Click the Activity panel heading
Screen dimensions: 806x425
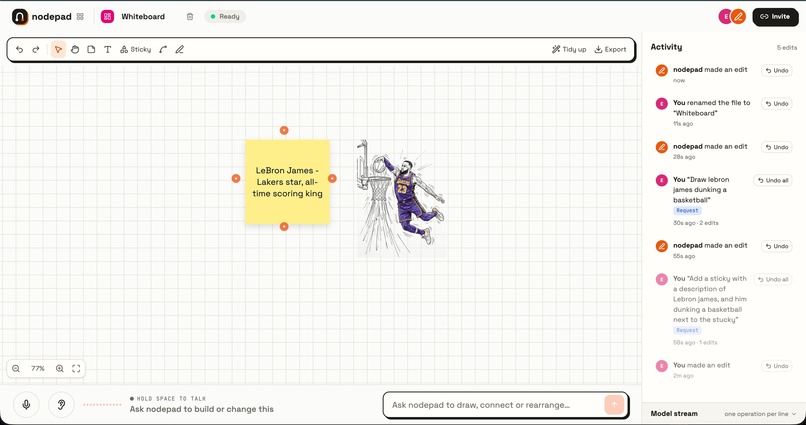point(666,47)
